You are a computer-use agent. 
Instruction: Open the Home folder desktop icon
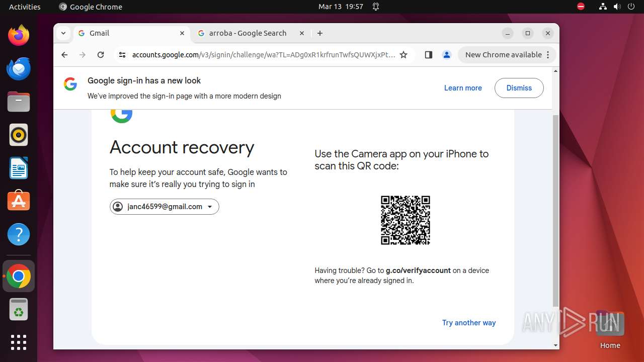coord(610,329)
